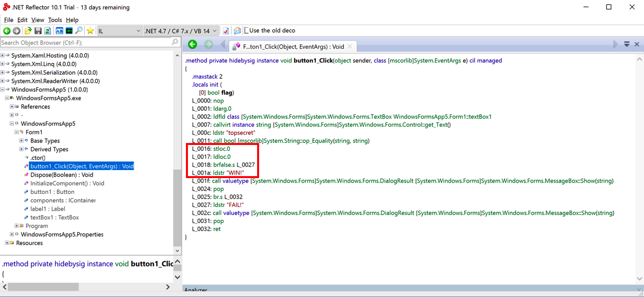Close the button1_Click code tab

click(x=350, y=47)
